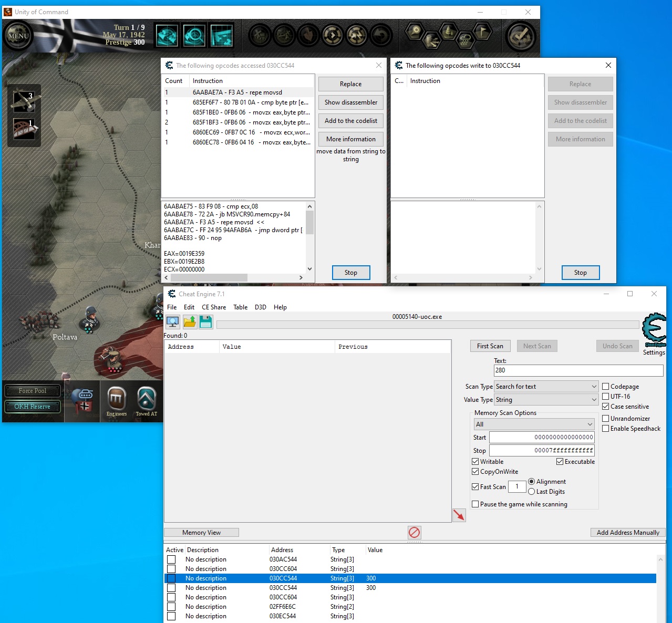Click the floppy disk save icon

coord(206,321)
